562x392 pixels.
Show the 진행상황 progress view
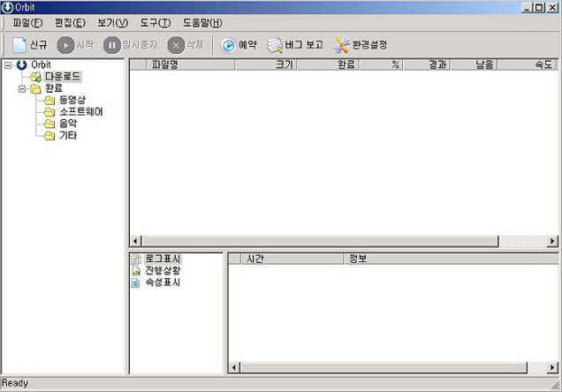tap(163, 271)
